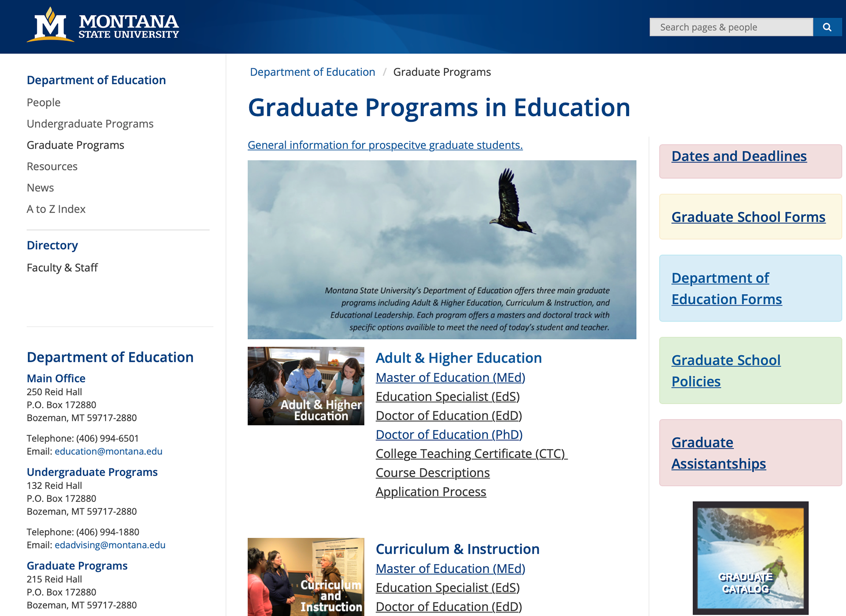Click 132 Reid Hall address text

[54, 486]
